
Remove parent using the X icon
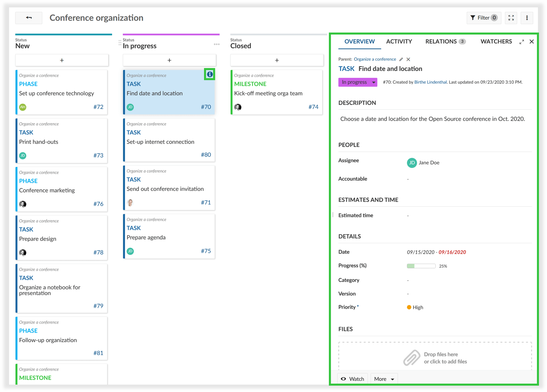(408, 59)
